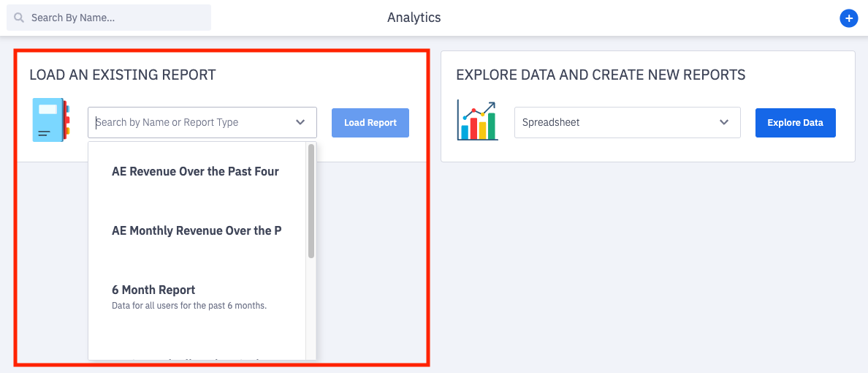The height and width of the screenshot is (373, 868).
Task: Click the "Data for all users" description
Action: click(189, 306)
